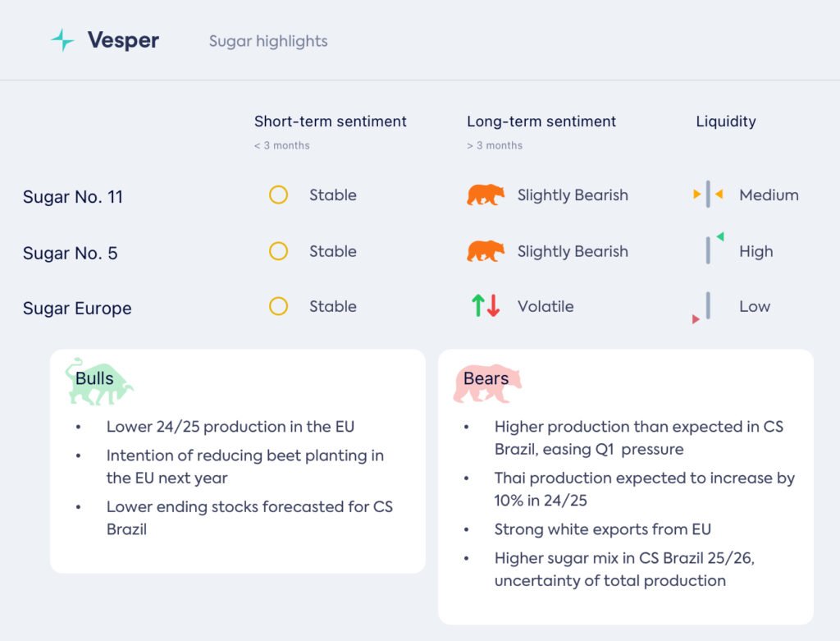Click the pink bear icon in Bears card
This screenshot has width=840, height=641.
click(486, 382)
